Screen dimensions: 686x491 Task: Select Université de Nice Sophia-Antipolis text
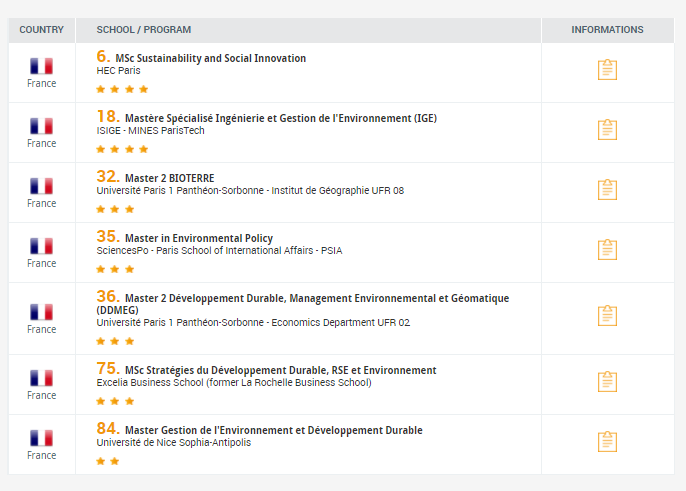pos(174,442)
